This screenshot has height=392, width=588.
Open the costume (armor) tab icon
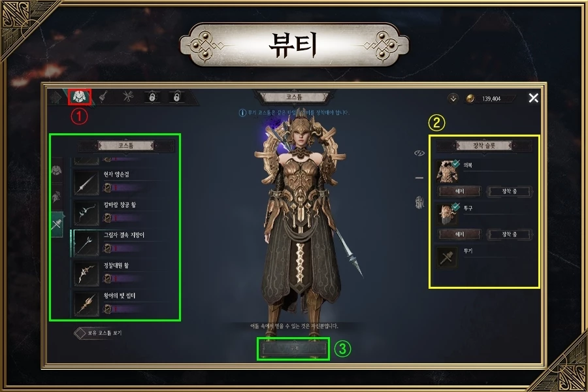click(x=80, y=97)
